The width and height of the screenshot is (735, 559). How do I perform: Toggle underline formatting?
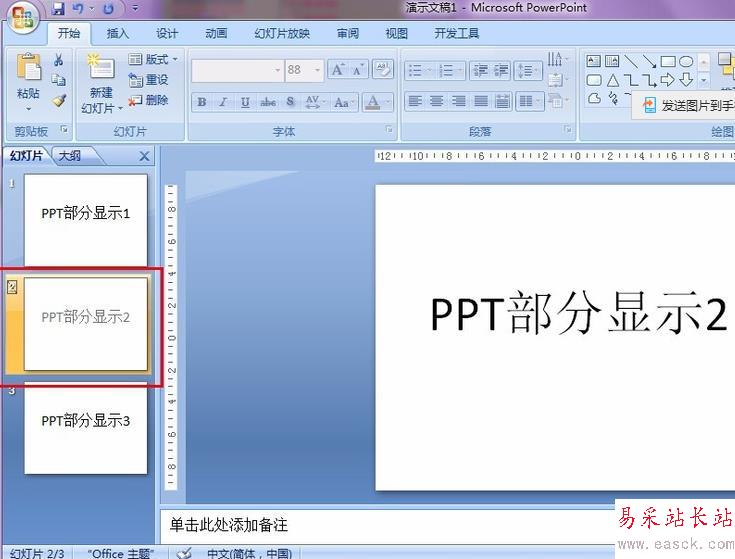pos(245,102)
